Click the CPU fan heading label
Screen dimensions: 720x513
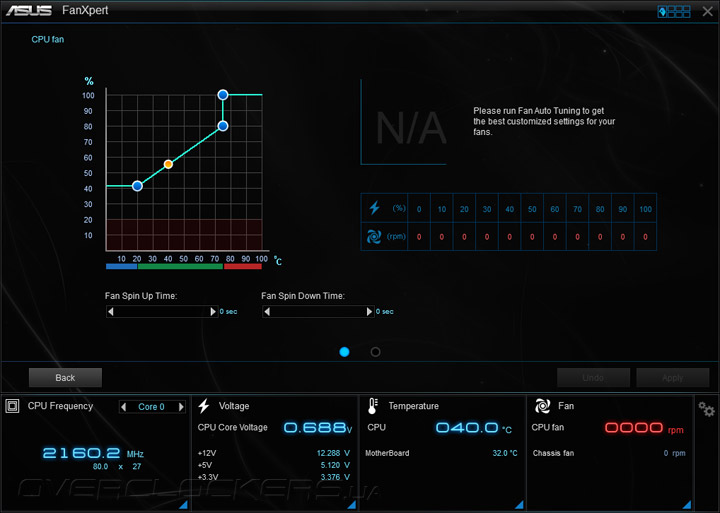(x=48, y=39)
